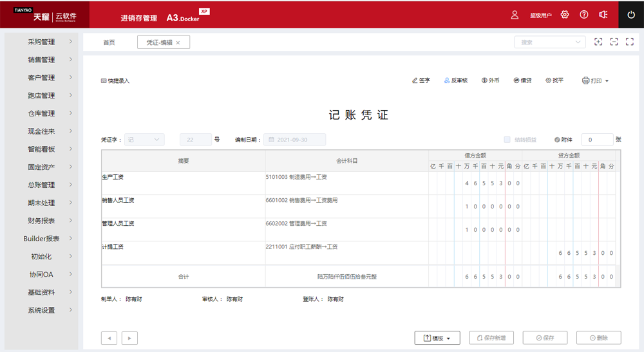
Task: Switch to the 首页 tab
Action: pos(109,42)
